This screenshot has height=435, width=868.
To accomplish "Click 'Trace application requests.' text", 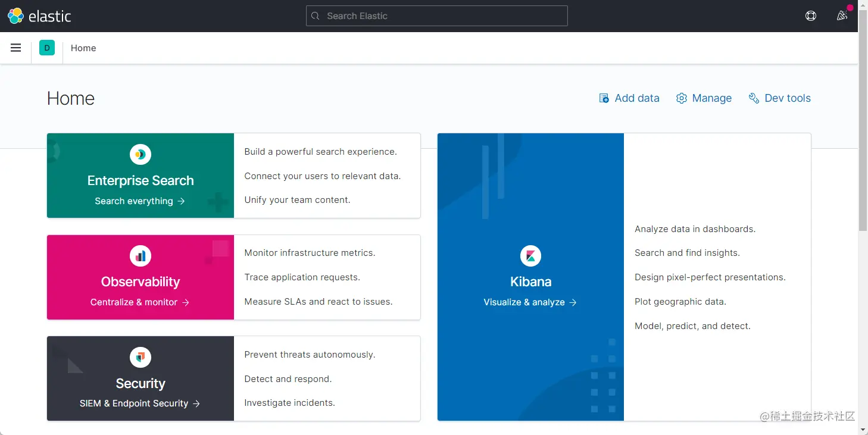I will pos(302,277).
